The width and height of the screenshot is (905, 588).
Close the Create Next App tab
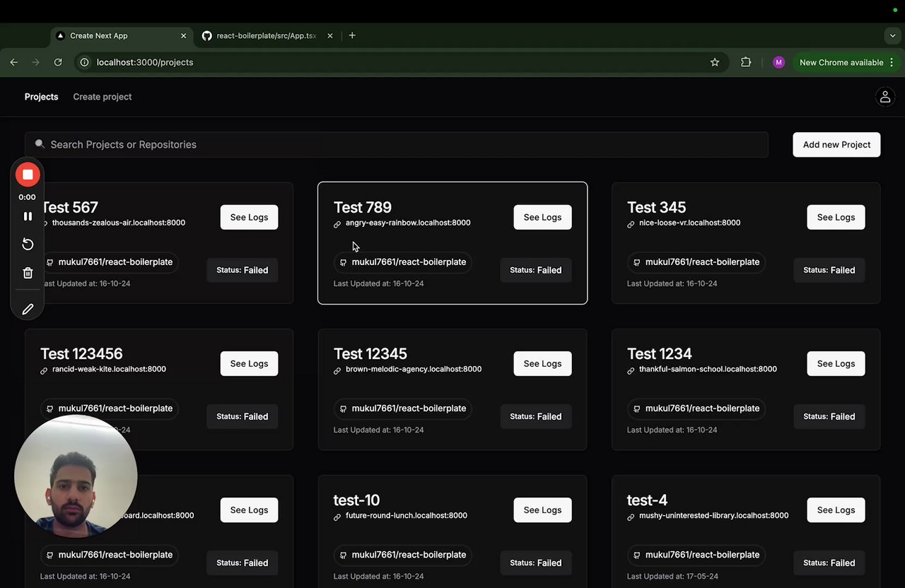tap(184, 35)
